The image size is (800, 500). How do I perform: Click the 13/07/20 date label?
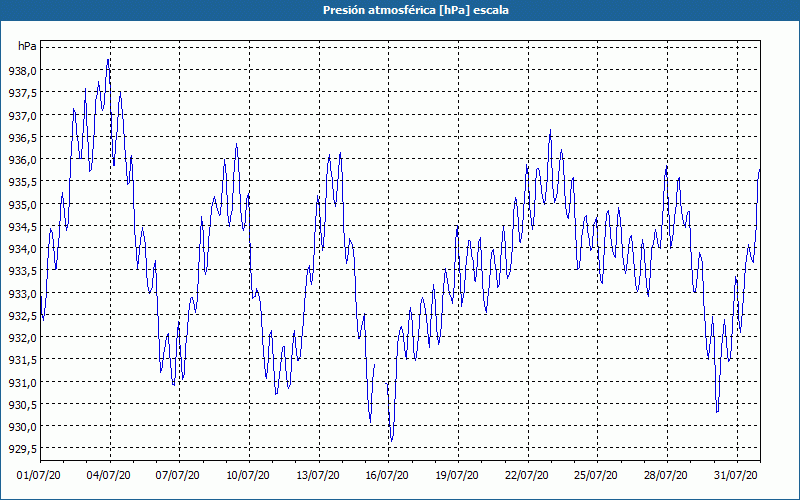pos(318,476)
